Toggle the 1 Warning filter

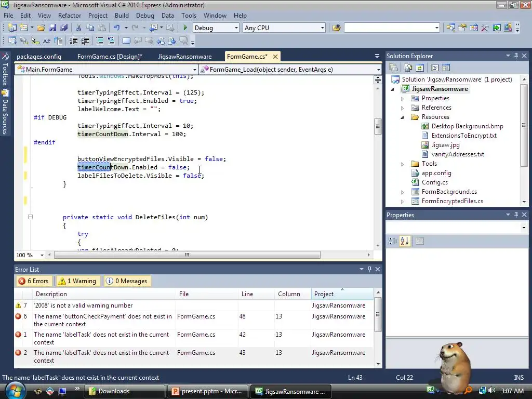point(78,281)
